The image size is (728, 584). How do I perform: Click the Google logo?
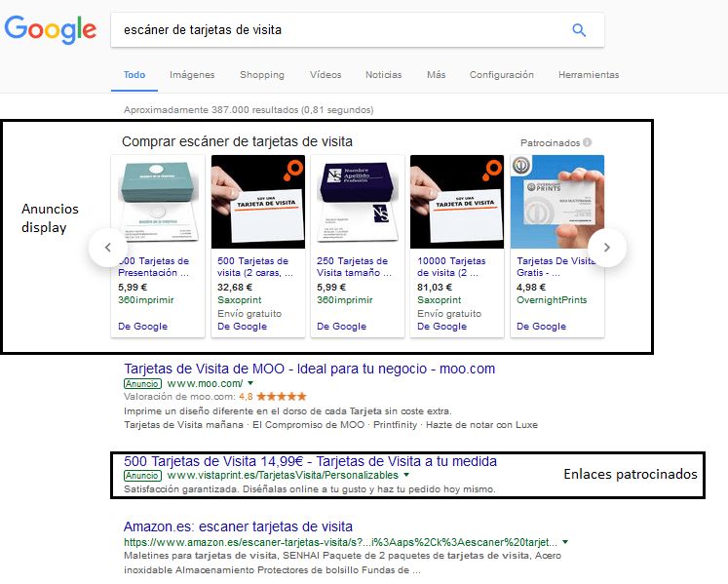(51, 29)
